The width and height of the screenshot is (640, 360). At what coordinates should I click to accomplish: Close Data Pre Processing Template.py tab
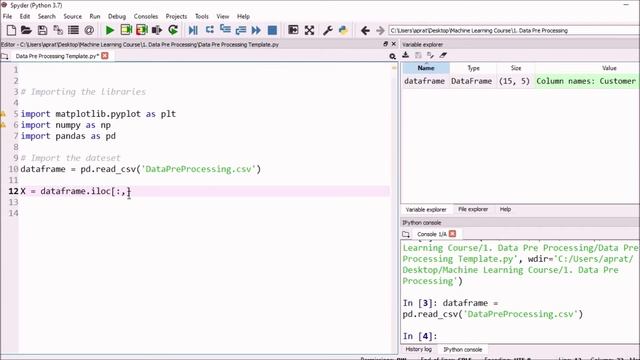point(105,56)
